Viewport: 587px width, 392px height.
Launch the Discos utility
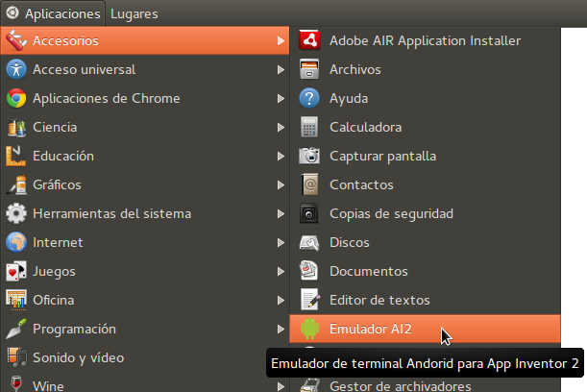426,242
